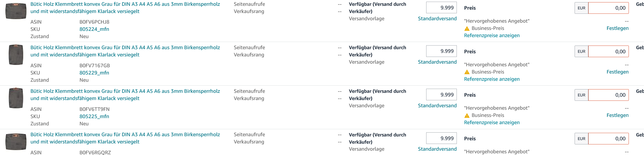This screenshot has height=155, width=644.
Task: Open Standardversand shipping template for ASIN B0FV6RGQRZ
Action: (437, 149)
